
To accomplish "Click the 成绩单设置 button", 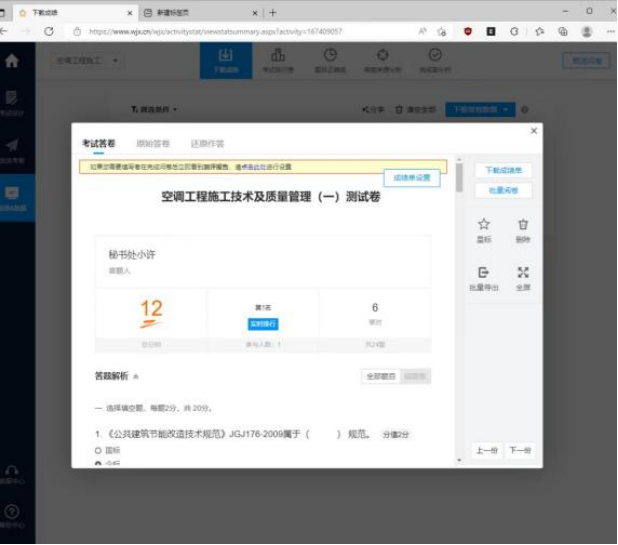I will 412,178.
